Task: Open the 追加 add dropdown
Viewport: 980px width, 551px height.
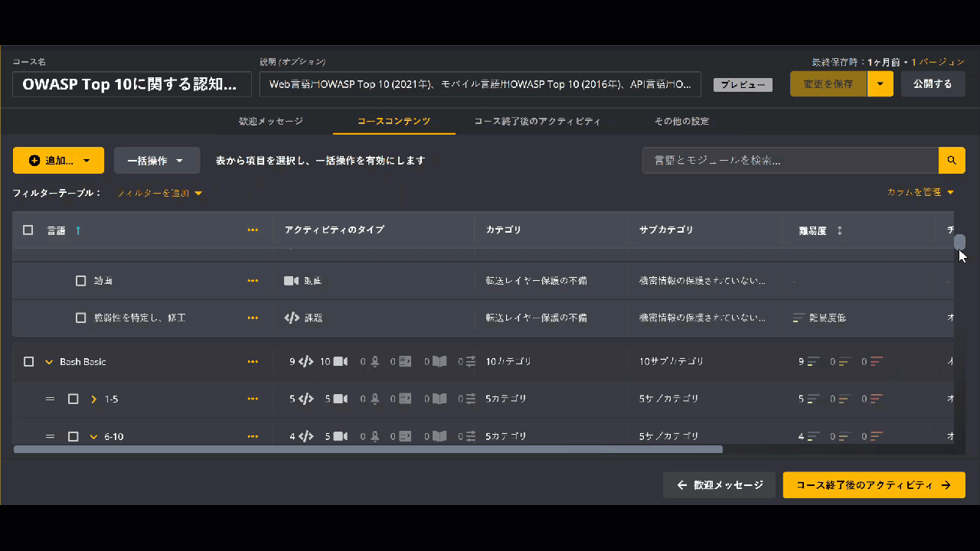Action: [58, 161]
